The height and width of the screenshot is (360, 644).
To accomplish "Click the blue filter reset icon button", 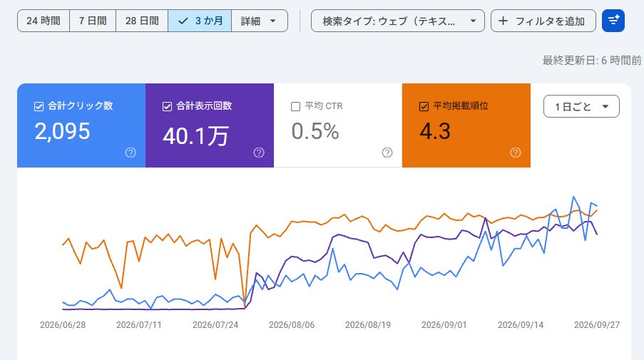I will 613,21.
